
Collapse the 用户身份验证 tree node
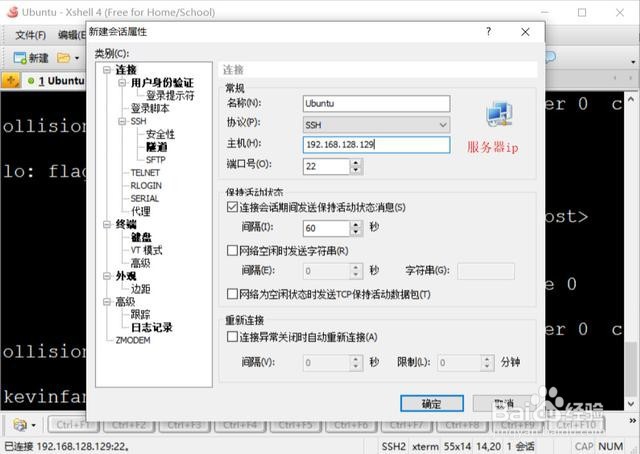click(x=122, y=83)
